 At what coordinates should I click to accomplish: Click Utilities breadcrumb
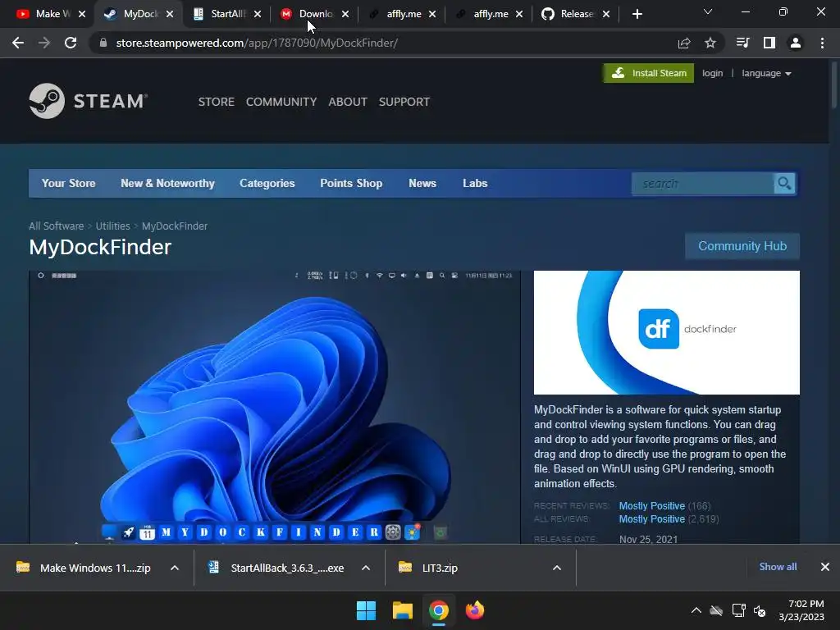pyautogui.click(x=113, y=226)
